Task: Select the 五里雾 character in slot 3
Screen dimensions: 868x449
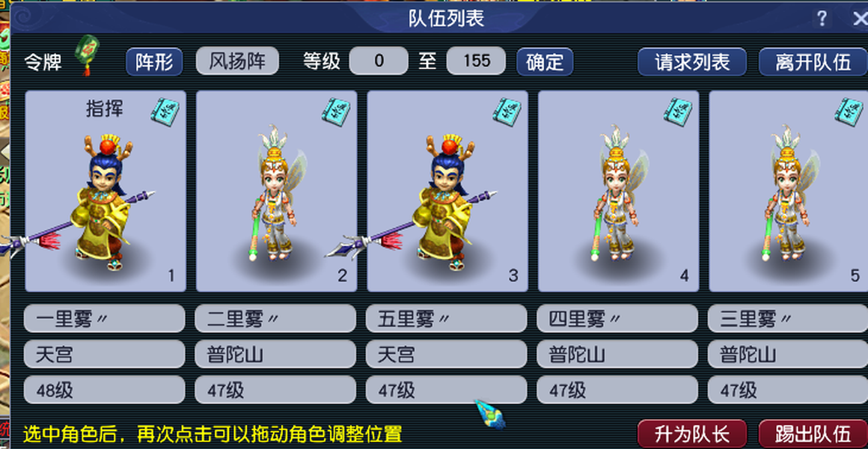Action: [447, 191]
